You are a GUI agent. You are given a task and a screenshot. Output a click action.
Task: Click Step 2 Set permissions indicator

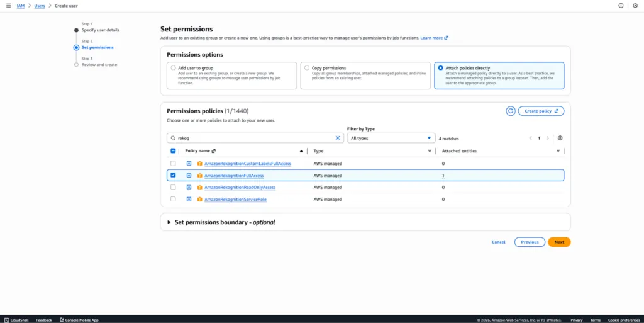[76, 48]
